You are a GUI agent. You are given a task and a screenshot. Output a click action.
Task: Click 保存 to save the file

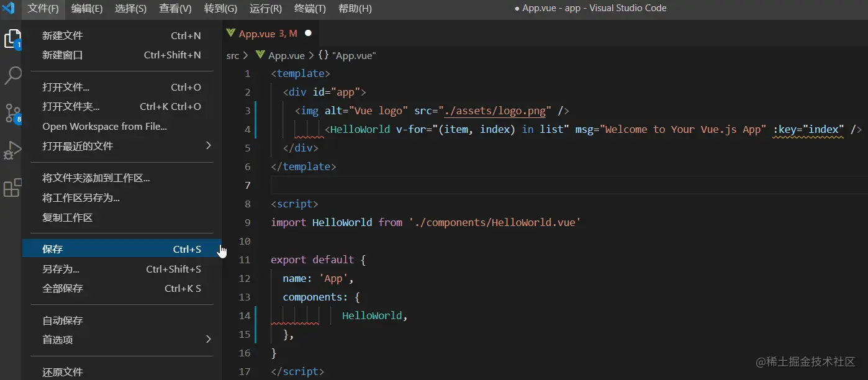click(x=122, y=250)
